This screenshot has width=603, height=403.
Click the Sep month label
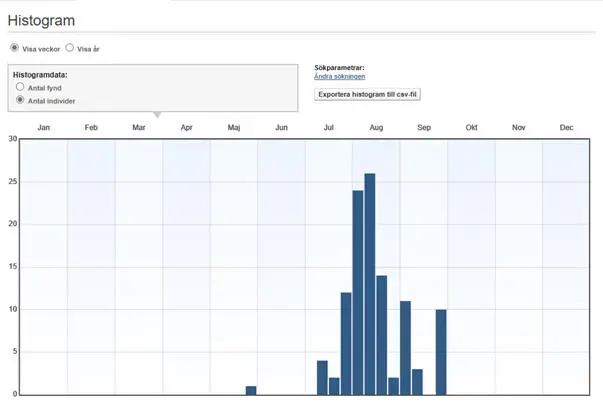[424, 128]
